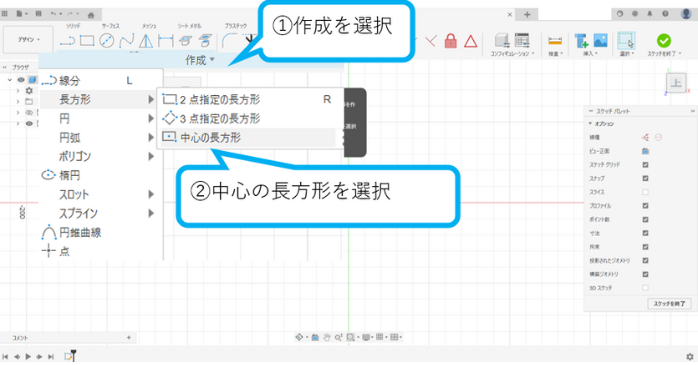Image resolution: width=698 pixels, height=365 pixels.
Task: Click the help question mark icon
Action: (x=665, y=14)
